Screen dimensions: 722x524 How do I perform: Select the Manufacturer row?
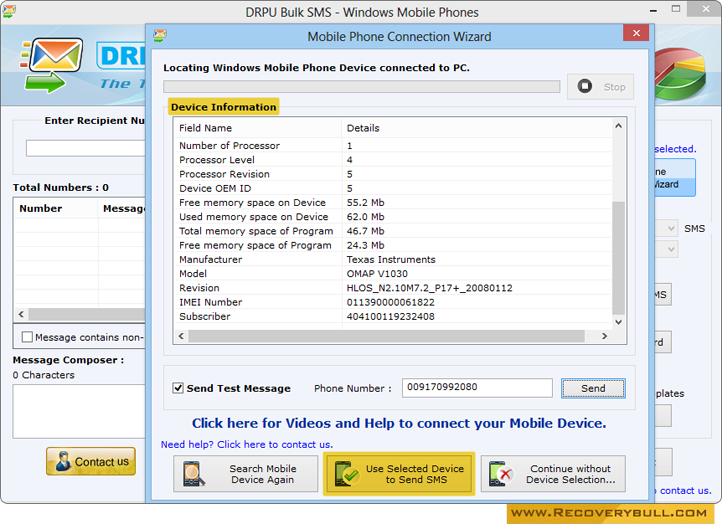[x=393, y=260]
